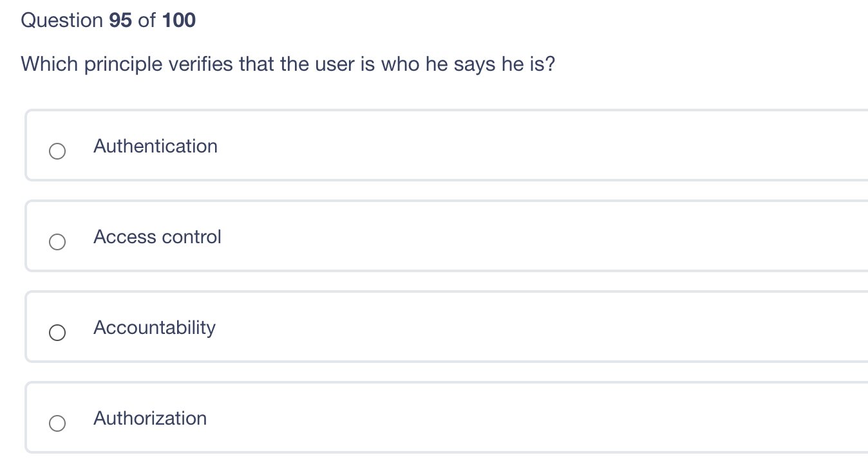Click the Question 95 of 100 indicator
The image size is (868, 462).
(108, 20)
